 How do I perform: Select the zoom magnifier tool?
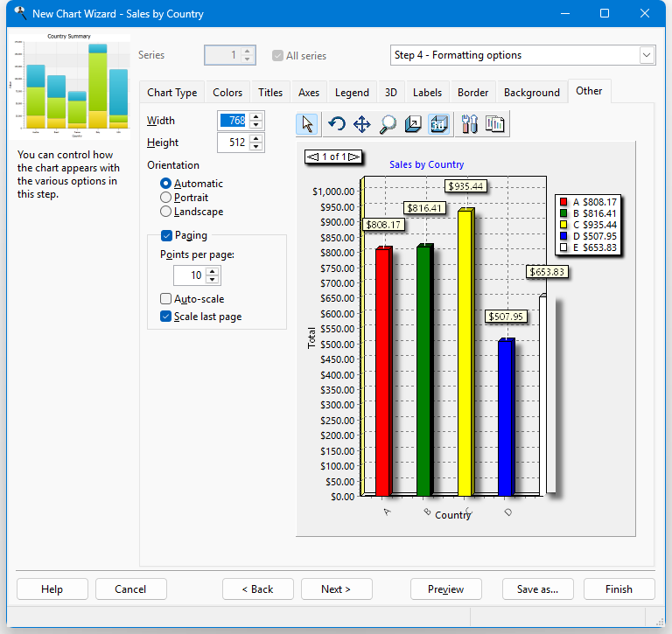point(388,124)
